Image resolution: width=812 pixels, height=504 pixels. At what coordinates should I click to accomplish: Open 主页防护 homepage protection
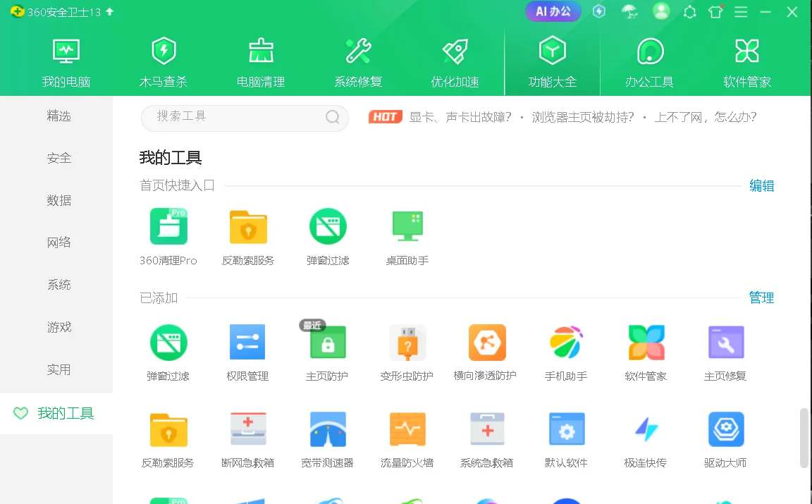(328, 350)
